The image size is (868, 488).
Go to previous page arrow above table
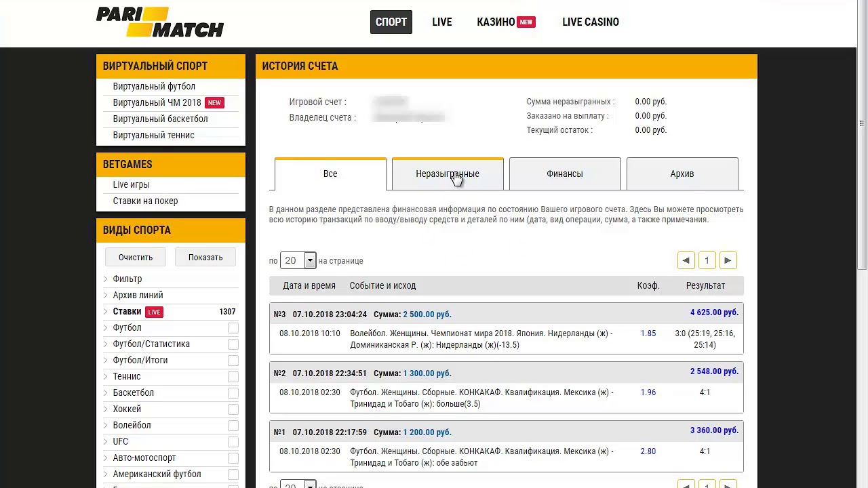pos(686,260)
